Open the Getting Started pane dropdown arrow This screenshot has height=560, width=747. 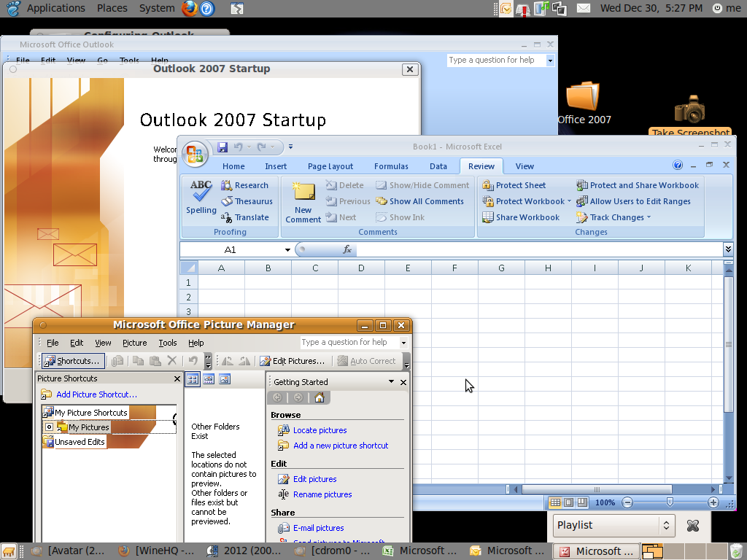(x=391, y=382)
